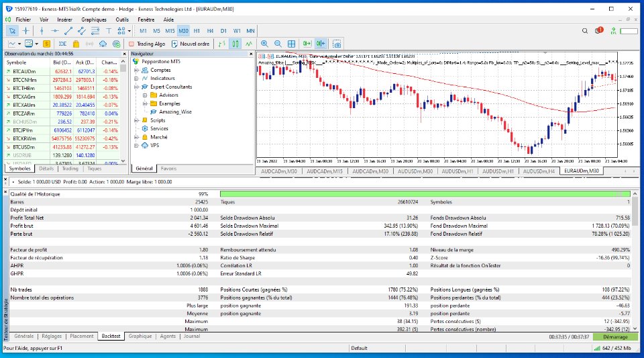Open templates dropdown arrow

pyautogui.click(x=36, y=44)
